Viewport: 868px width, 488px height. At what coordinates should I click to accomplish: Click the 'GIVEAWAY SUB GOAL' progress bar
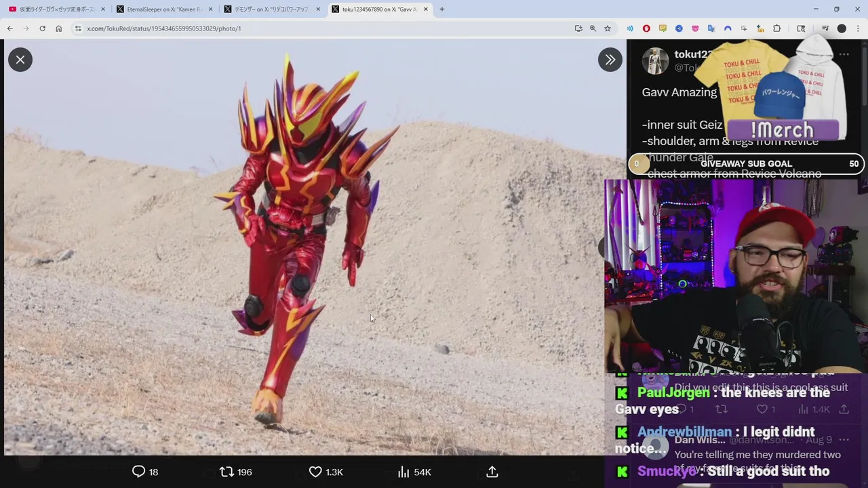746,163
